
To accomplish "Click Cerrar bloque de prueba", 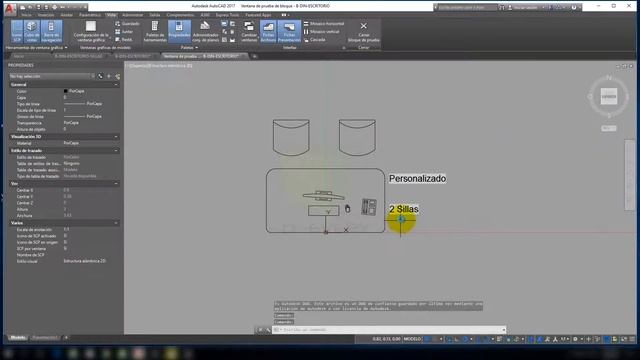I will [364, 31].
